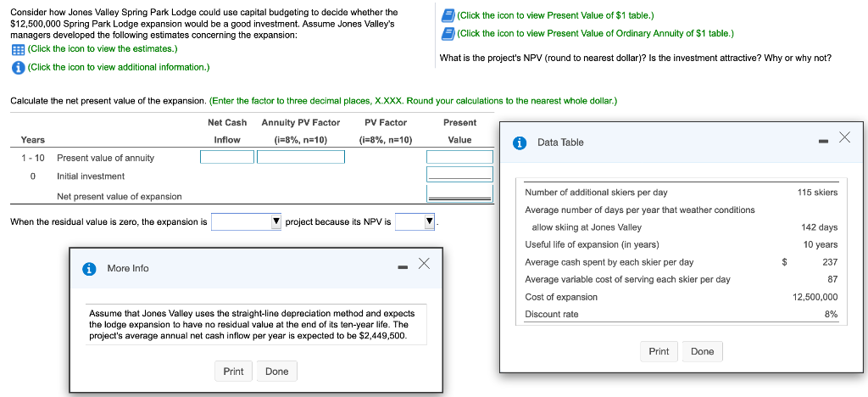The image size is (868, 397).
Task: Click 'Number of additional skiers per day' row
Action: point(596,193)
